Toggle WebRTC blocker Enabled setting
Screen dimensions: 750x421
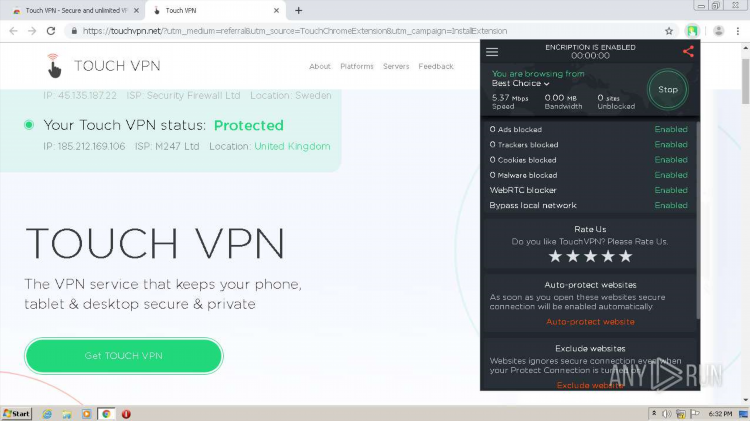tap(671, 190)
